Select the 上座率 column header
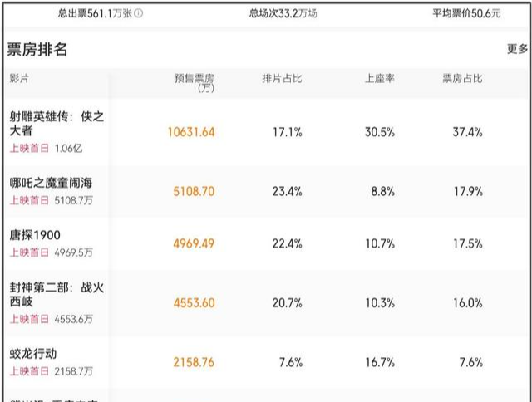Screen dimensions: 532x402 coord(378,79)
